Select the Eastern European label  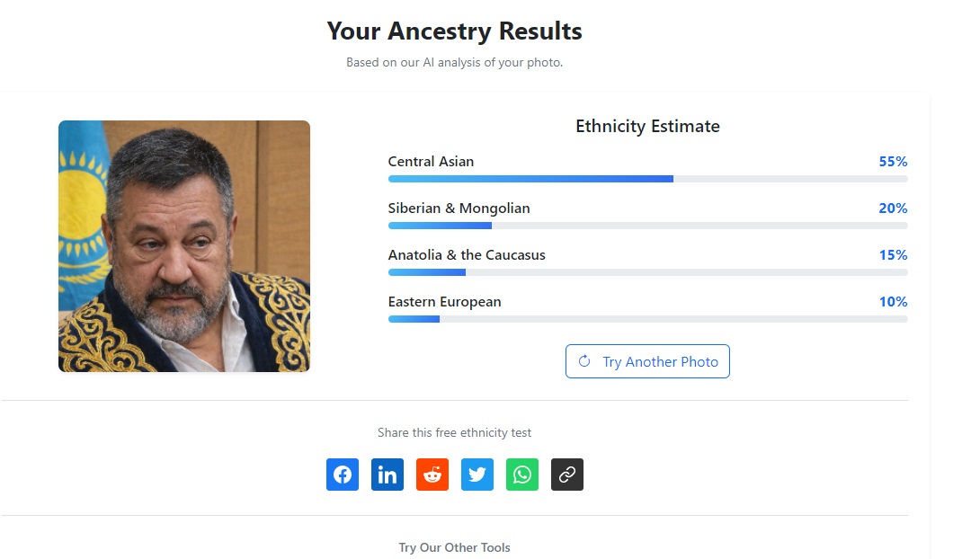click(444, 302)
